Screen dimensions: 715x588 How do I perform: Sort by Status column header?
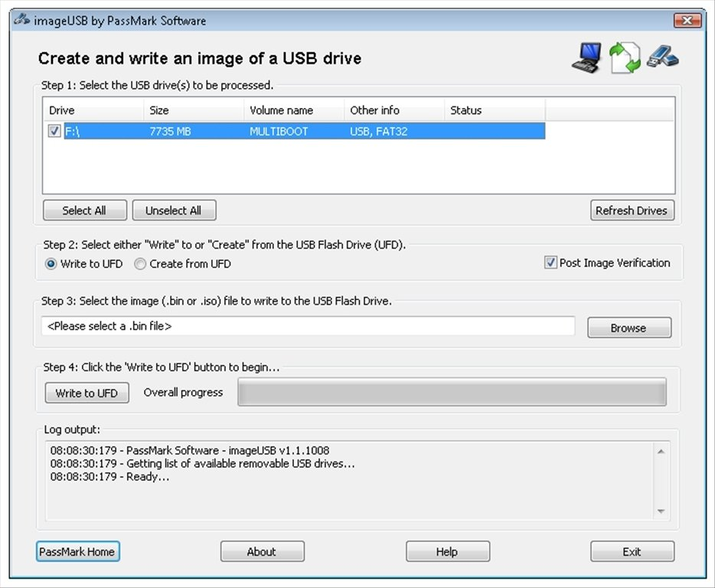495,110
